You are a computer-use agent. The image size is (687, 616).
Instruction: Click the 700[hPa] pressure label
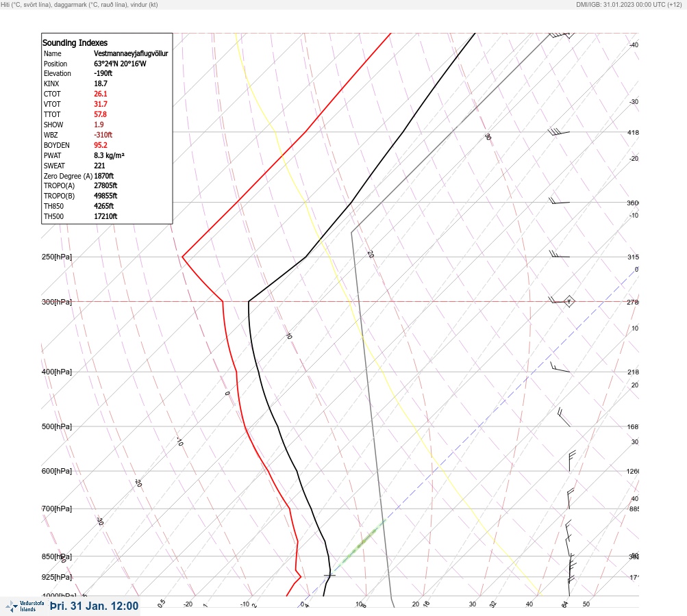tap(57, 509)
